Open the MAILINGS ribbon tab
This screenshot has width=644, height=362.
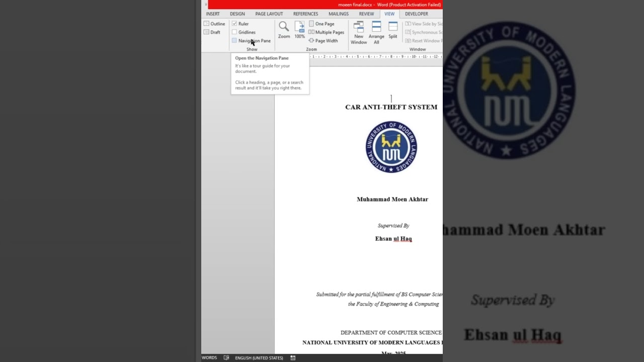pos(339,14)
